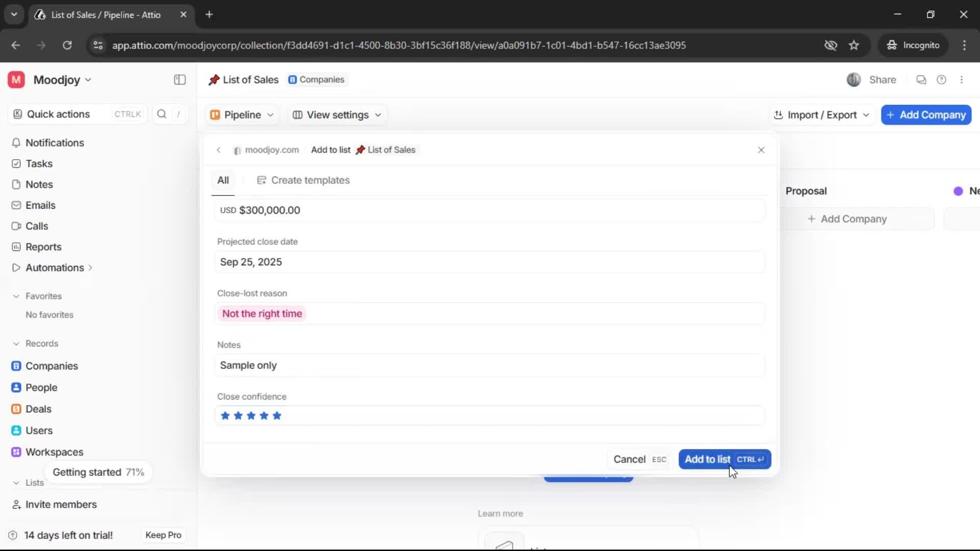Image resolution: width=980 pixels, height=551 pixels.
Task: Click the Keep Pro button
Action: tap(163, 535)
